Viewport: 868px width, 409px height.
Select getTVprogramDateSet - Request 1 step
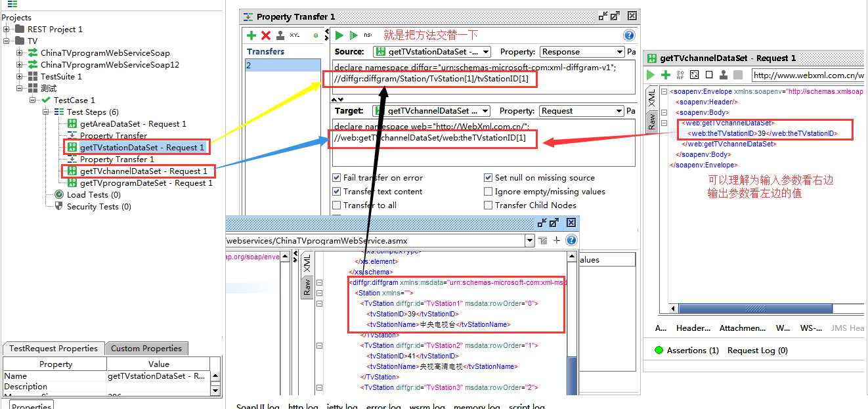tap(140, 183)
